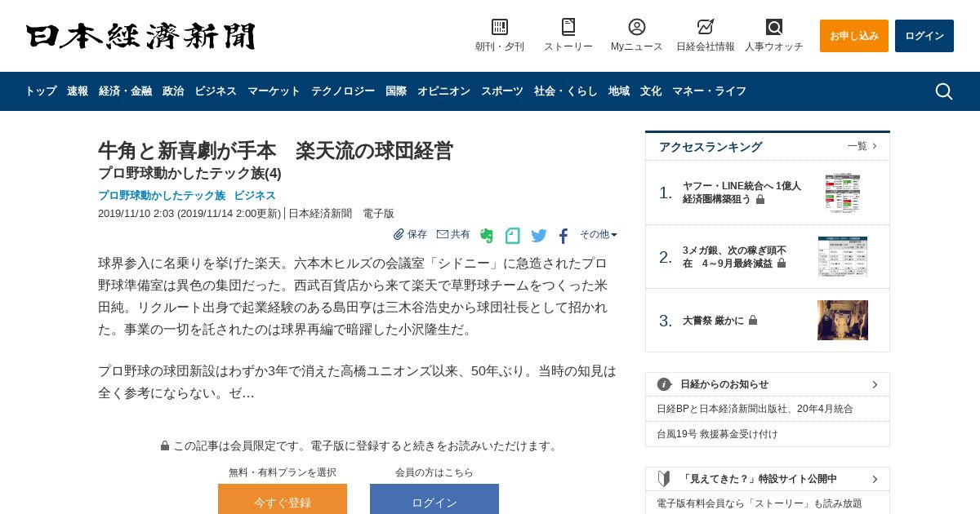Open the 見えてきた？特設サイト chevron

[x=875, y=479]
